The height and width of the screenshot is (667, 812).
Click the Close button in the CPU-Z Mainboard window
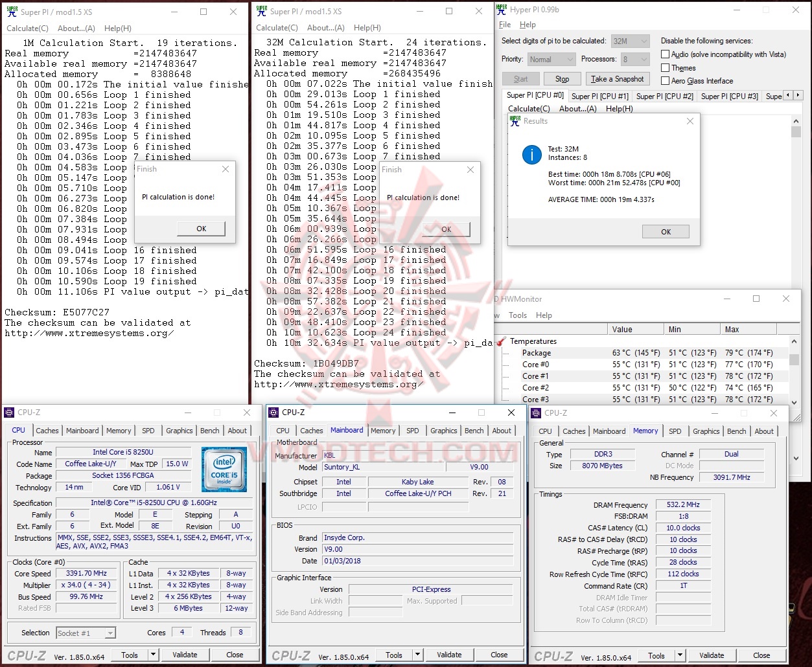[x=499, y=655]
